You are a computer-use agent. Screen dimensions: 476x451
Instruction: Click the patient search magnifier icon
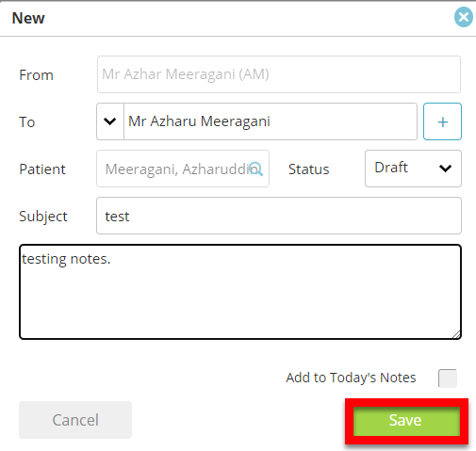click(x=256, y=169)
